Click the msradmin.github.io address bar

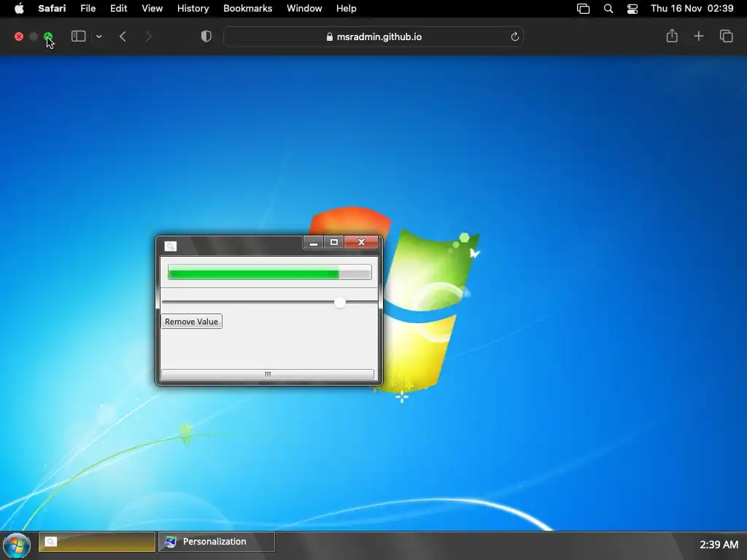pyautogui.click(x=373, y=36)
